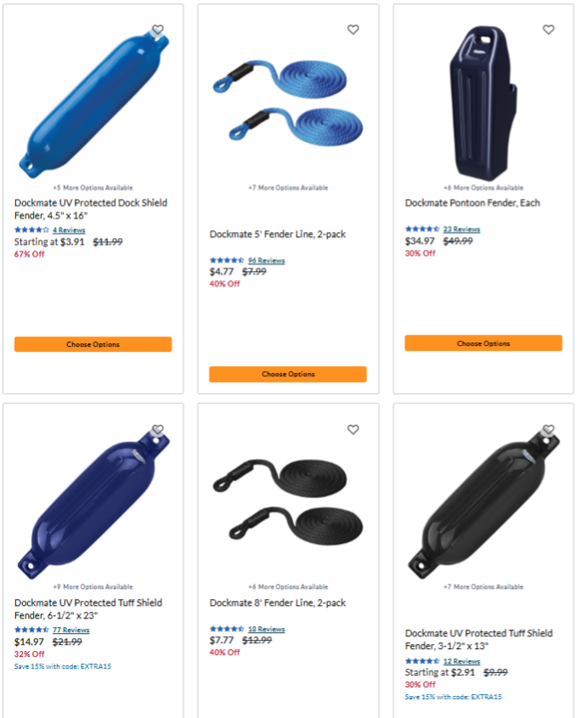This screenshot has height=718, width=588.
Task: Favorite the Dock Shield Fender 4.5" x 16"
Action: click(x=157, y=30)
